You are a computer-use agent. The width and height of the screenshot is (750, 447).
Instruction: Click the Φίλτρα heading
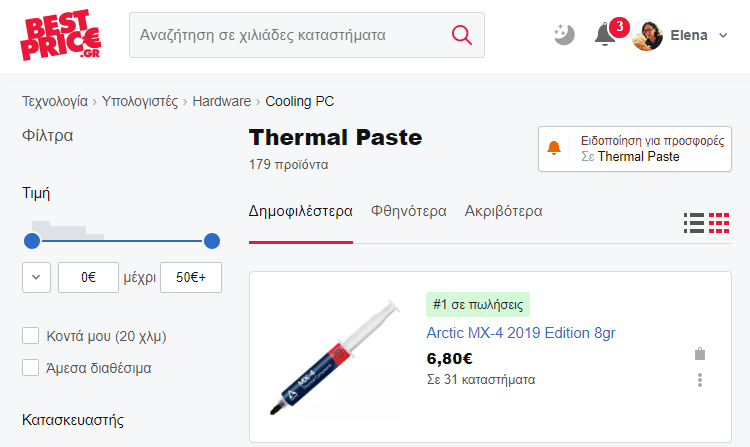pos(47,135)
